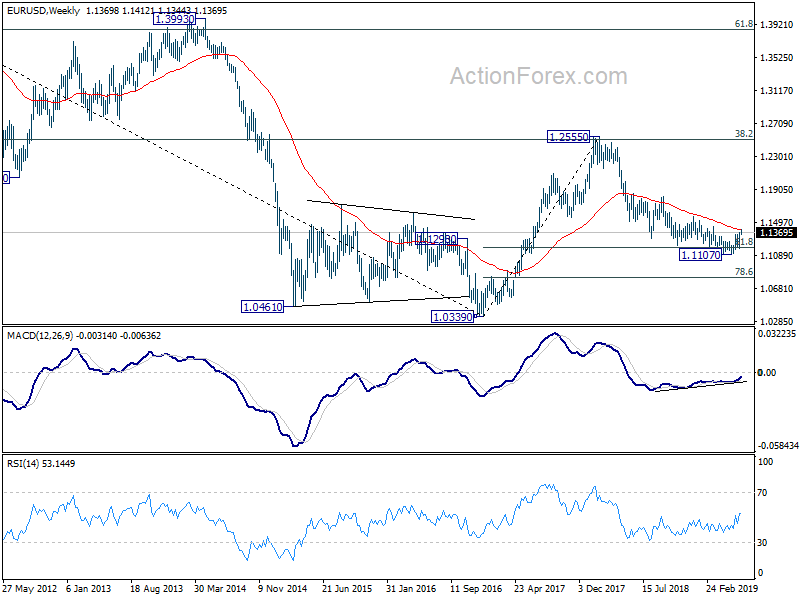
Task: Click the MACD(12,26,9) indicator label
Action: click(40, 336)
